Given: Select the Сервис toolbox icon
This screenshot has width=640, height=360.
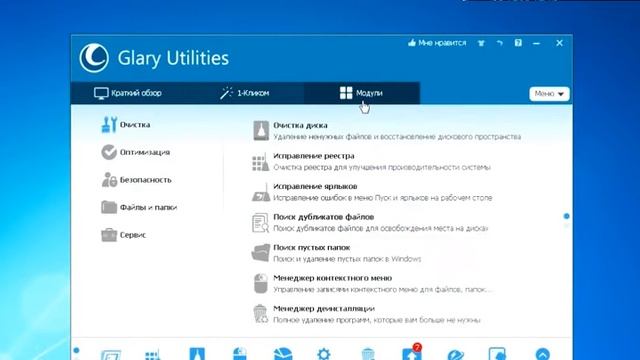Looking at the screenshot, I should 109,235.
